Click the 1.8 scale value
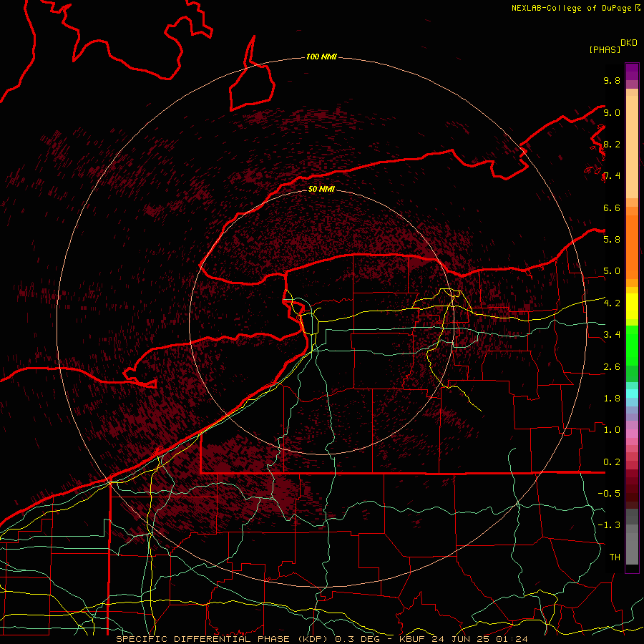This screenshot has height=644, width=644. [x=612, y=399]
